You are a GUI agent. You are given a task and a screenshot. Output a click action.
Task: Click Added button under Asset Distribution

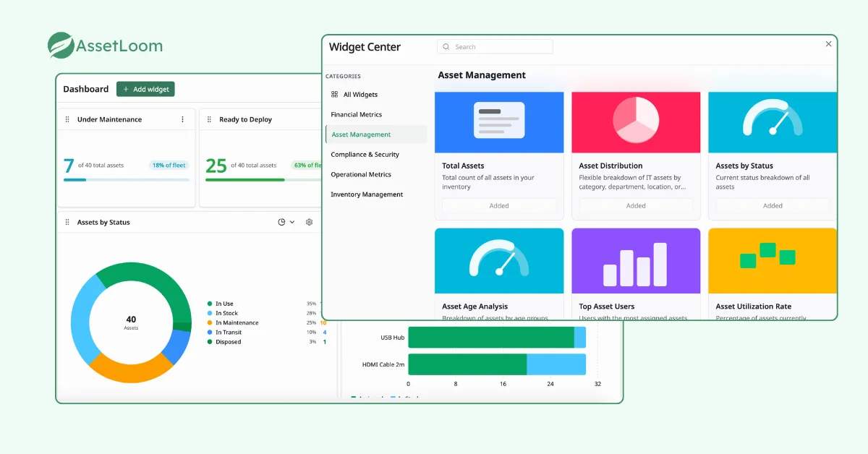(636, 206)
